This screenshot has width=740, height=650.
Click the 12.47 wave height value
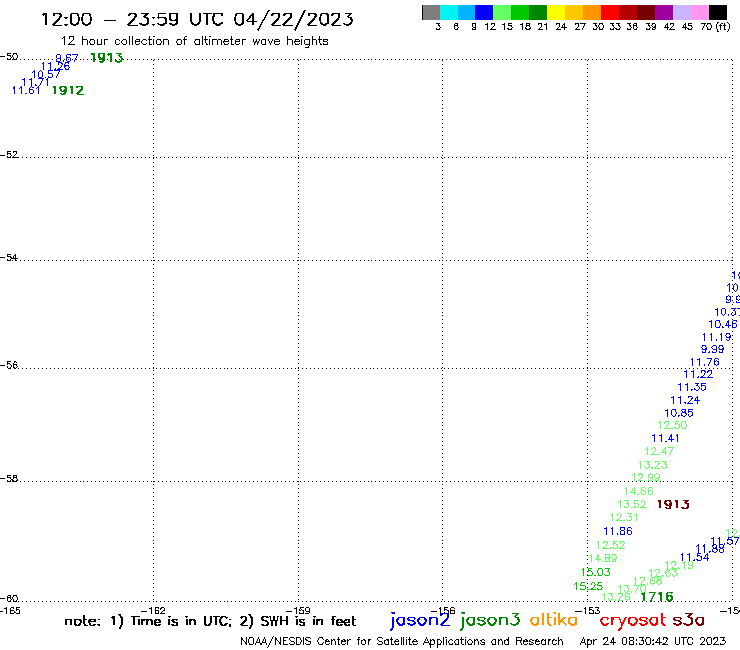pyautogui.click(x=659, y=451)
